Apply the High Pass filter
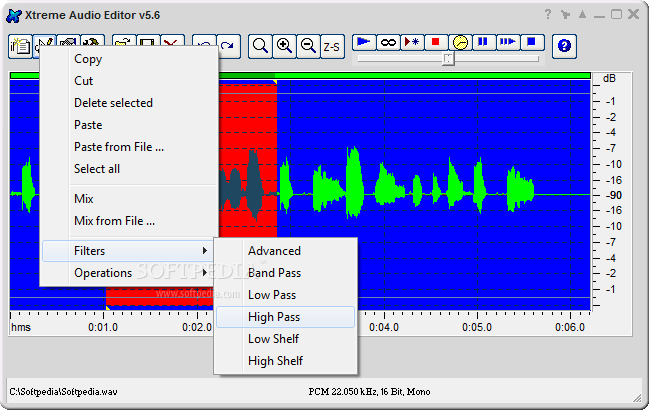649x410 pixels. pyautogui.click(x=285, y=317)
